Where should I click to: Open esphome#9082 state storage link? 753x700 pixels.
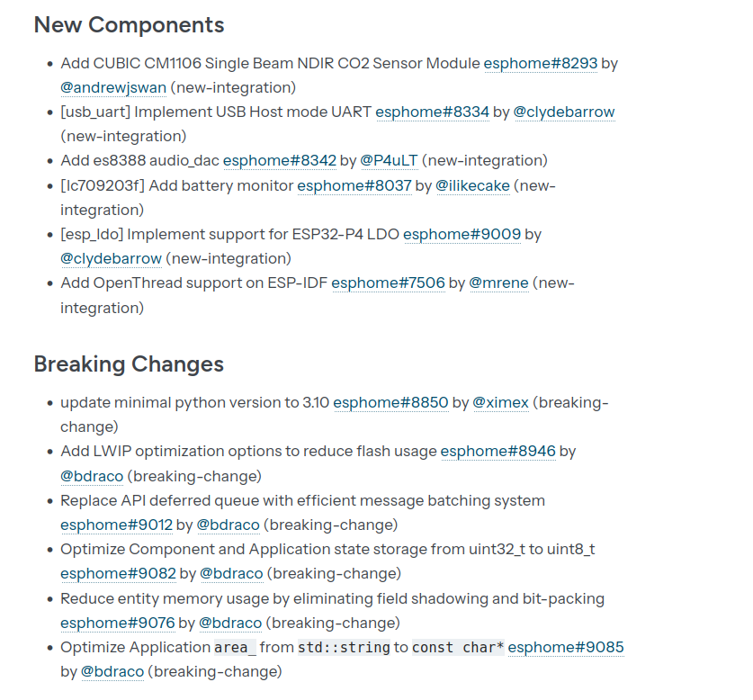(118, 574)
